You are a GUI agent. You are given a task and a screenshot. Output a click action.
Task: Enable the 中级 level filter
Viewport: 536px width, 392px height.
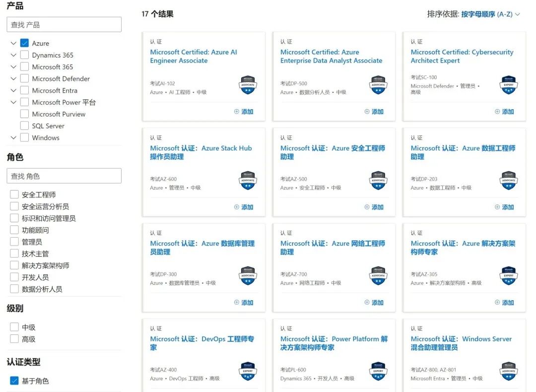coord(14,327)
